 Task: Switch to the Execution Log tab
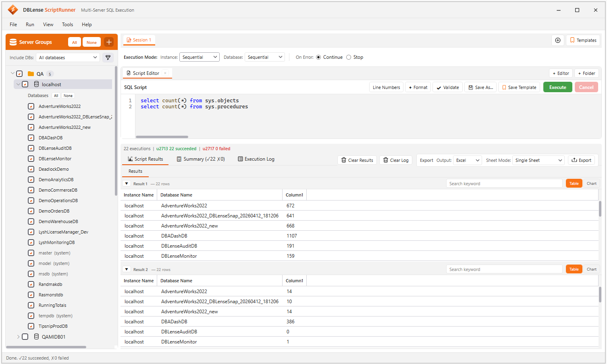point(256,159)
